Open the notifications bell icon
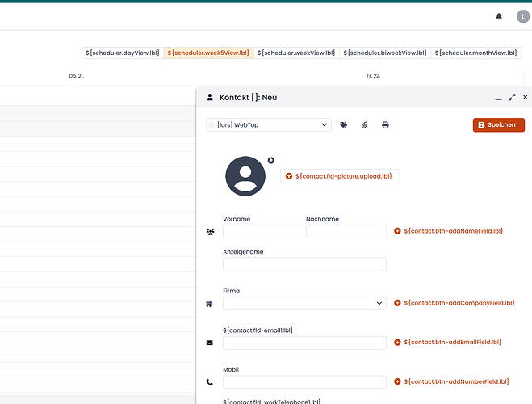 click(x=499, y=16)
